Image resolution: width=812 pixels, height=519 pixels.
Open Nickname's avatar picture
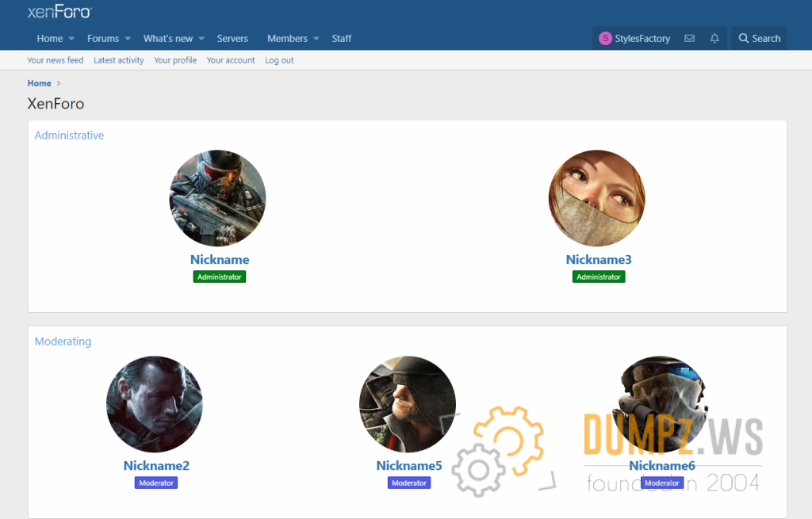(x=217, y=198)
